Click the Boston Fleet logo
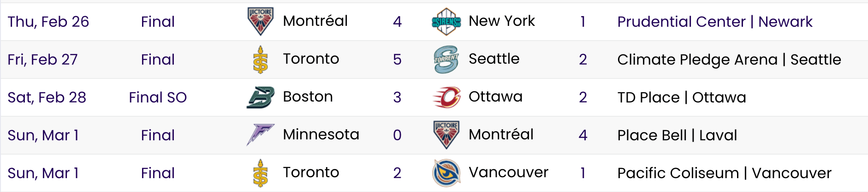The height and width of the screenshot is (192, 868). pyautogui.click(x=261, y=97)
